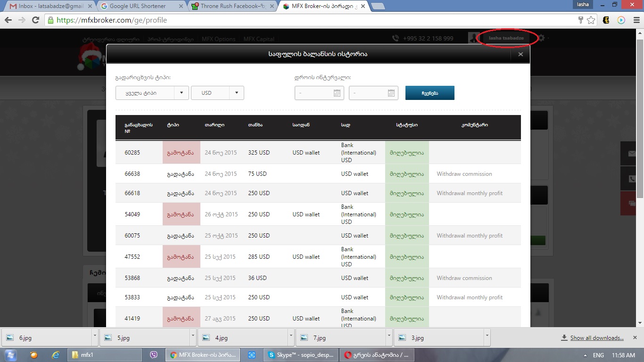Screen dimensions: 644x362
Task: Click the browser Forward arrow
Action: (22, 20)
